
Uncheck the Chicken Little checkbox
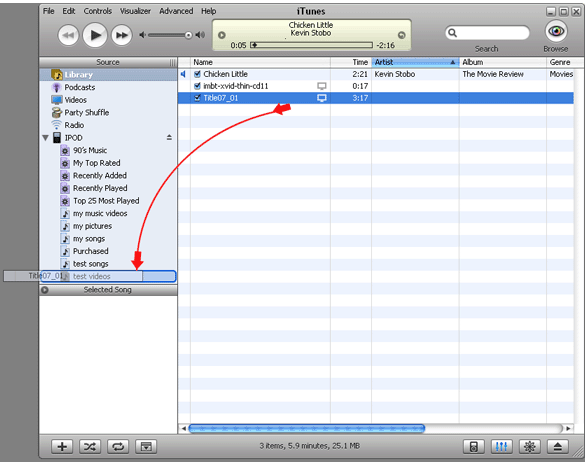[x=197, y=74]
